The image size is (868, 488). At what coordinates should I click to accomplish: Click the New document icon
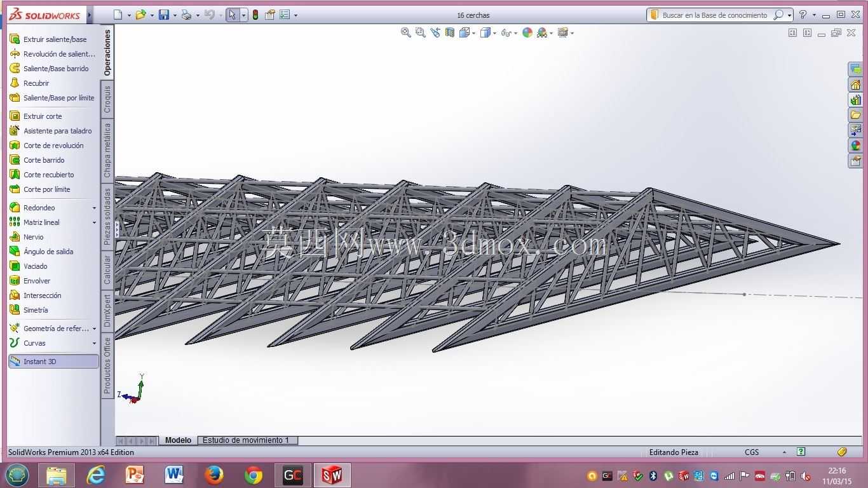click(x=118, y=15)
